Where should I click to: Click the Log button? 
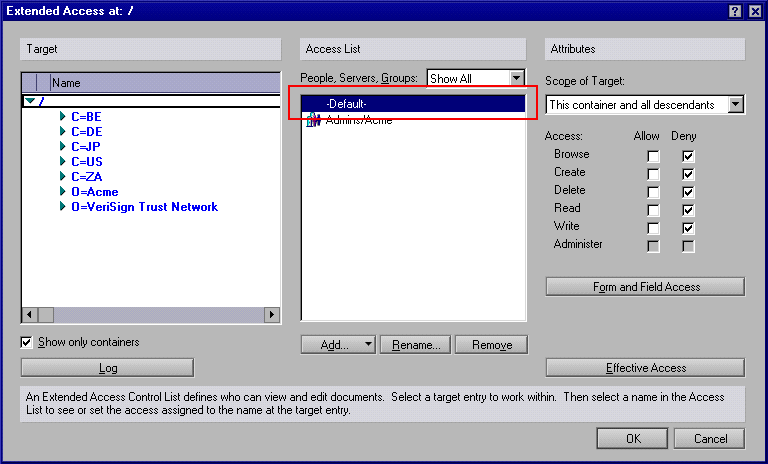click(x=107, y=368)
